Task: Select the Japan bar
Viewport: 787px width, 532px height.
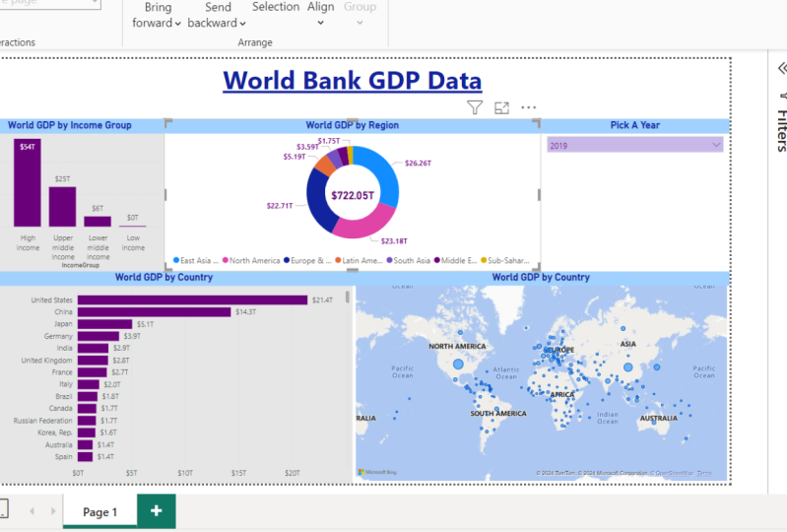Action: pos(104,324)
